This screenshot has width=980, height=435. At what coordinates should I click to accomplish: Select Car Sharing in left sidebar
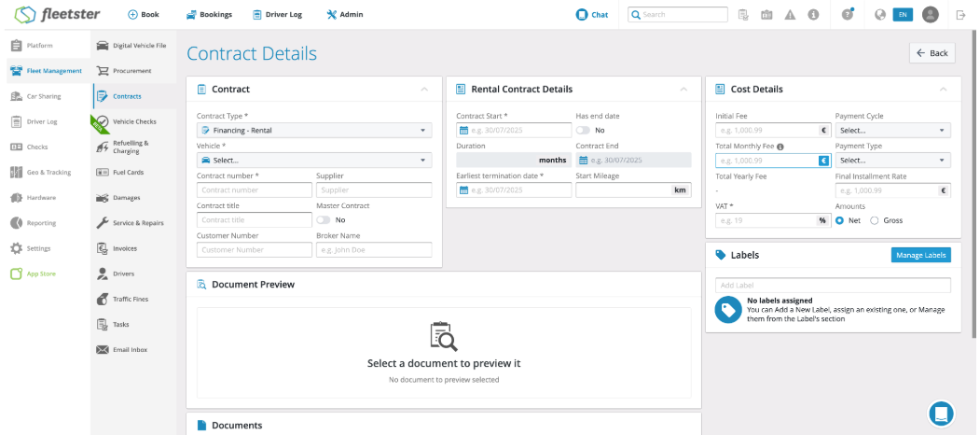pos(45,96)
